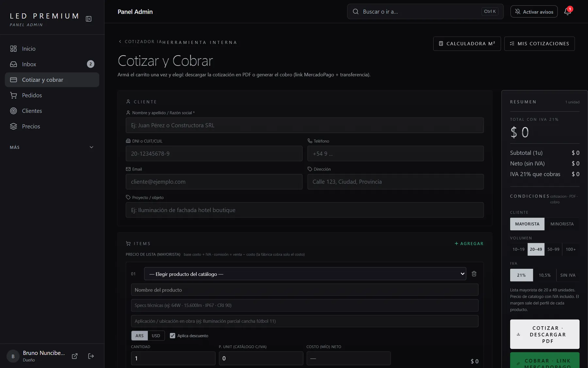Open Inicio in the sidebar
The height and width of the screenshot is (368, 588).
52,49
